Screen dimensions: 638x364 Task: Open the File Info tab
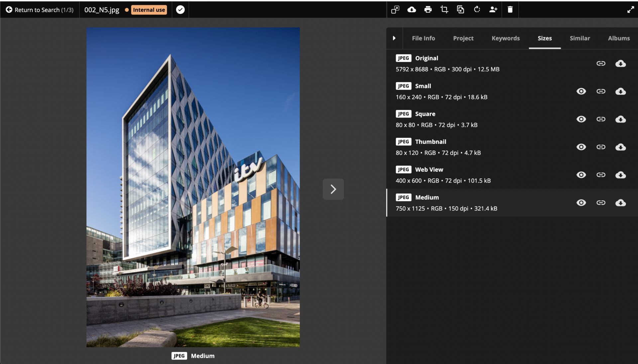tap(423, 38)
